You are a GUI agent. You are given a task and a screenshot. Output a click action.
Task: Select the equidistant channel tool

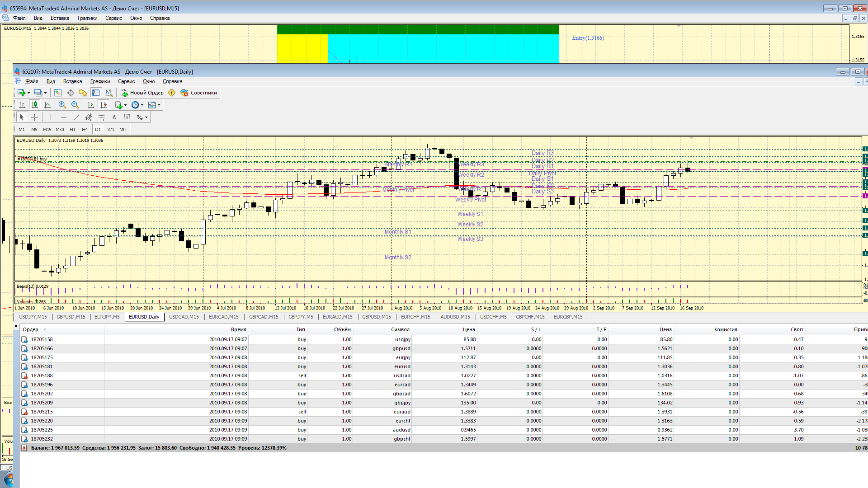click(x=89, y=117)
